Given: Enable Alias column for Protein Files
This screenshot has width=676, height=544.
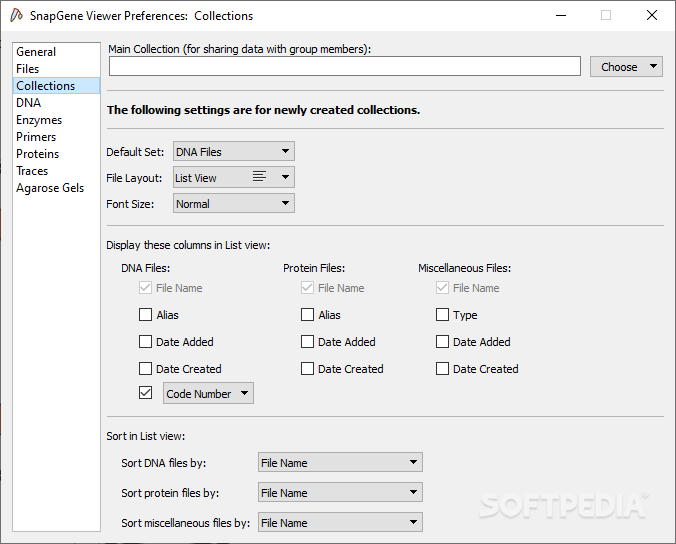Looking at the screenshot, I should (307, 315).
